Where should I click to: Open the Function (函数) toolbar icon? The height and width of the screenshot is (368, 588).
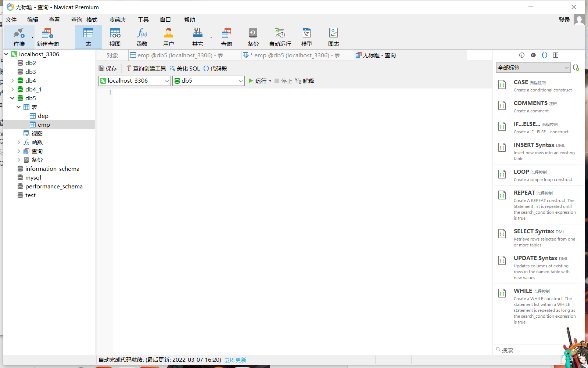(142, 37)
